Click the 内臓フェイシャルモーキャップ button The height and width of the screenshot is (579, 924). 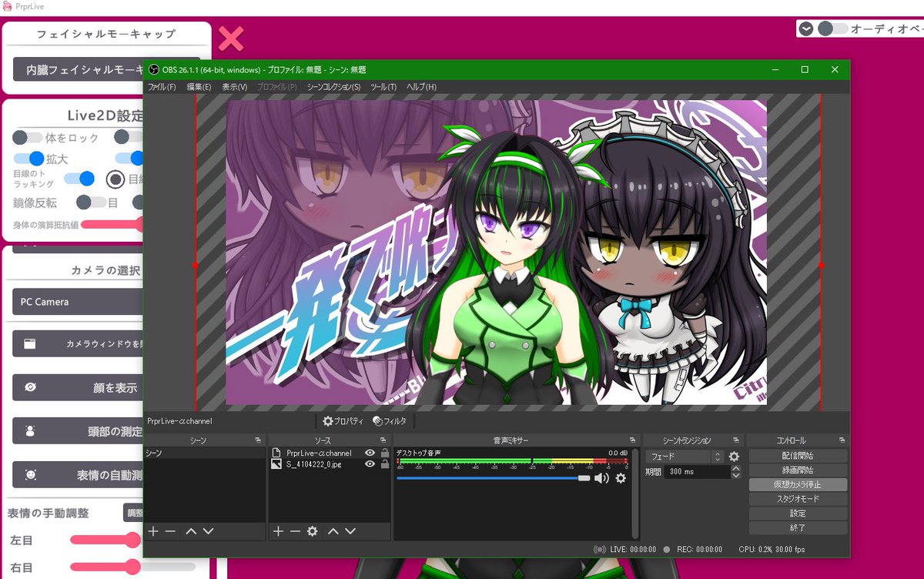pyautogui.click(x=79, y=69)
